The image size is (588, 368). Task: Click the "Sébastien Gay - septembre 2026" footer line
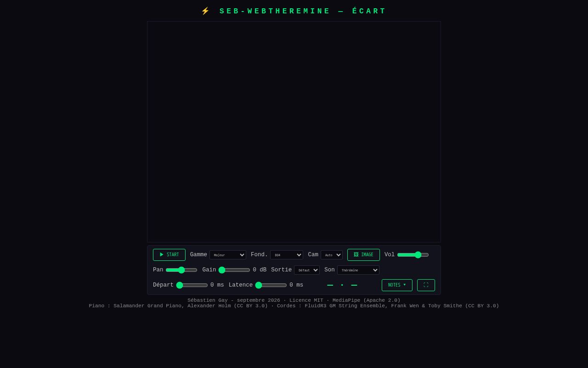pos(294,300)
